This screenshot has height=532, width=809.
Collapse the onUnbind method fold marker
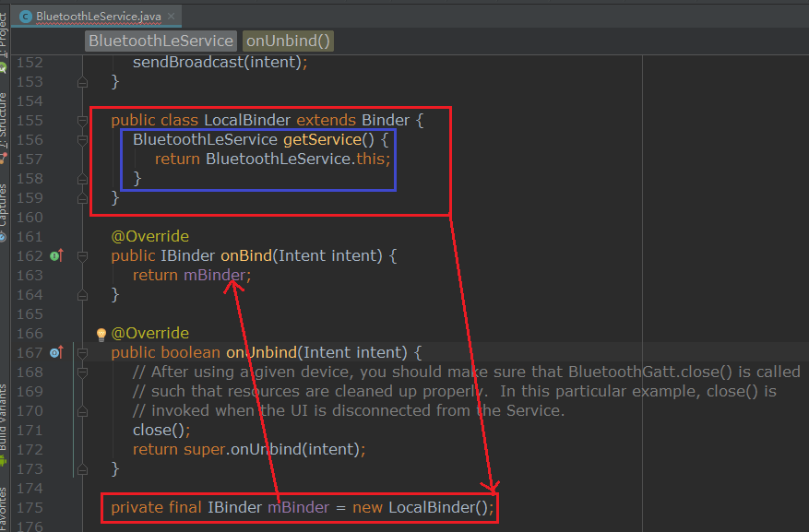click(82, 352)
